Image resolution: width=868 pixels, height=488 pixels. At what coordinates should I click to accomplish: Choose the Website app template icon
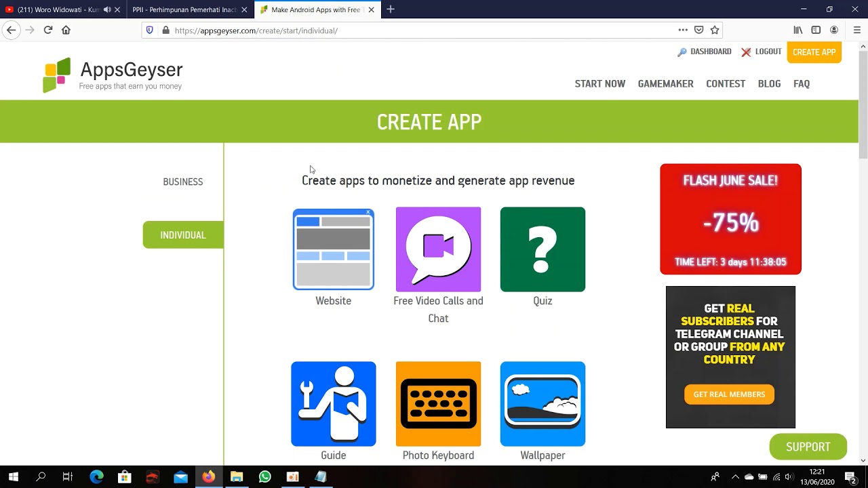333,249
